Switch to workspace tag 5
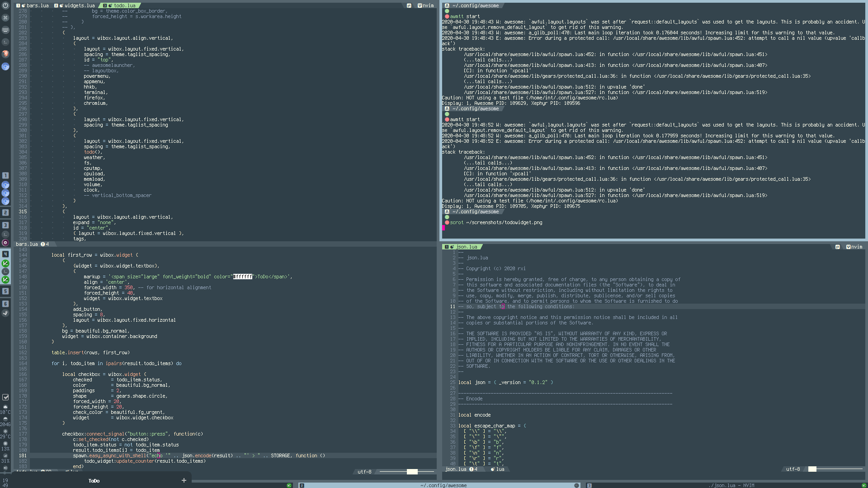This screenshot has height=488, width=868. tap(5, 291)
